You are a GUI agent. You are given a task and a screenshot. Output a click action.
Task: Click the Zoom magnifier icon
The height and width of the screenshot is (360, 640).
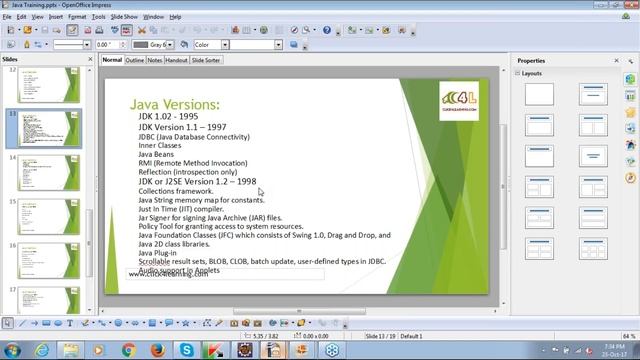tap(306, 30)
